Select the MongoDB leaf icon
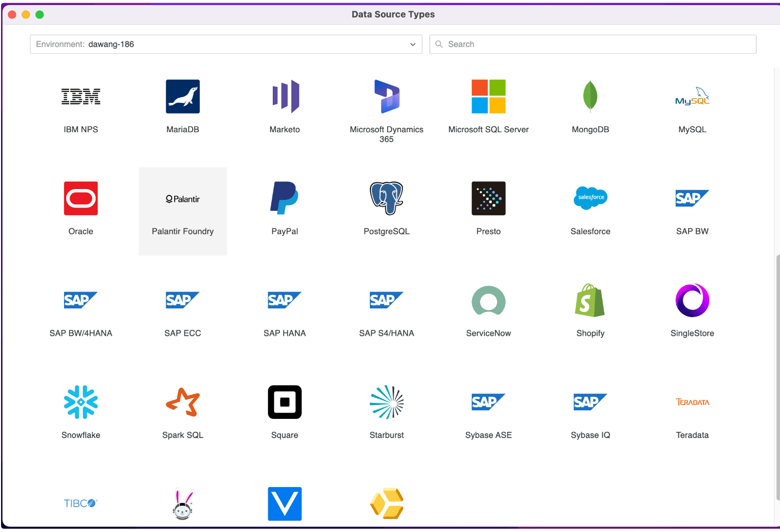This screenshot has height=532, width=780. 590,97
